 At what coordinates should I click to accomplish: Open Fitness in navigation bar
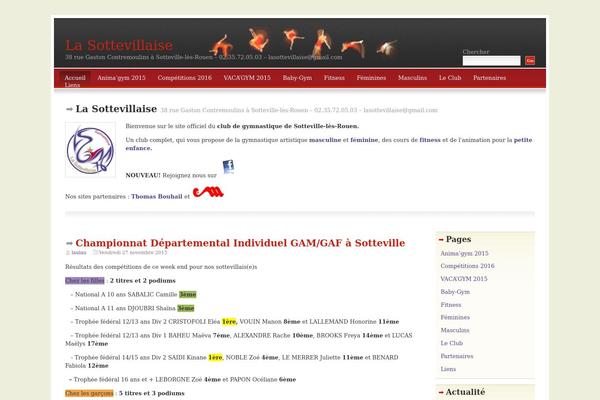[x=334, y=78]
